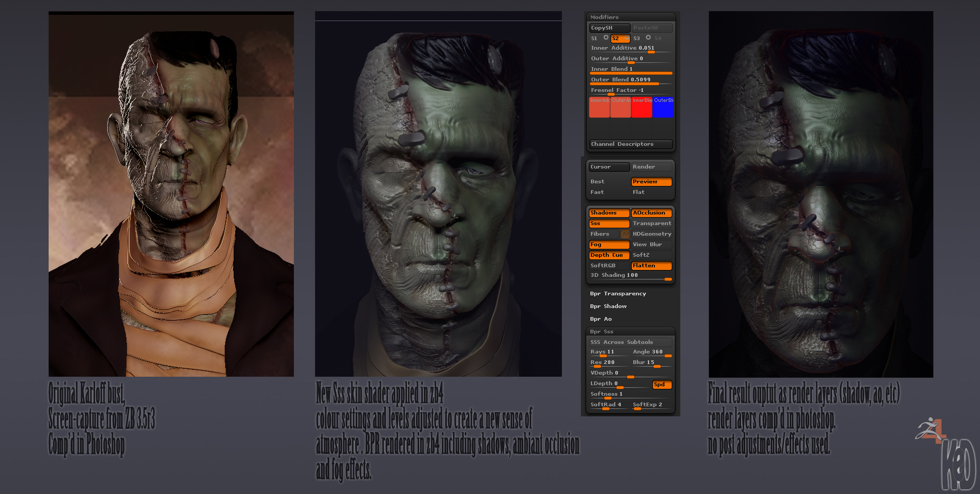This screenshot has height=494, width=980.
Task: Collapse the Bpr Sss section
Action: pos(630,332)
